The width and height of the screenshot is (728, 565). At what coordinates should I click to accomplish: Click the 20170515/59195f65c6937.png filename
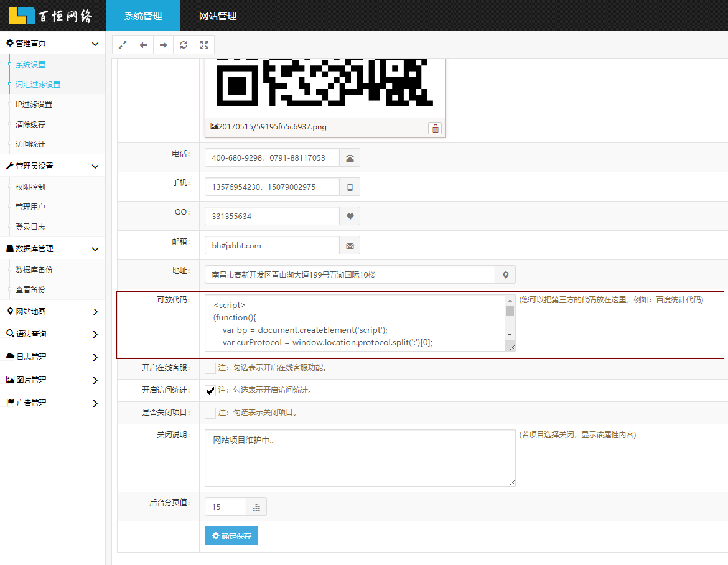tap(272, 127)
